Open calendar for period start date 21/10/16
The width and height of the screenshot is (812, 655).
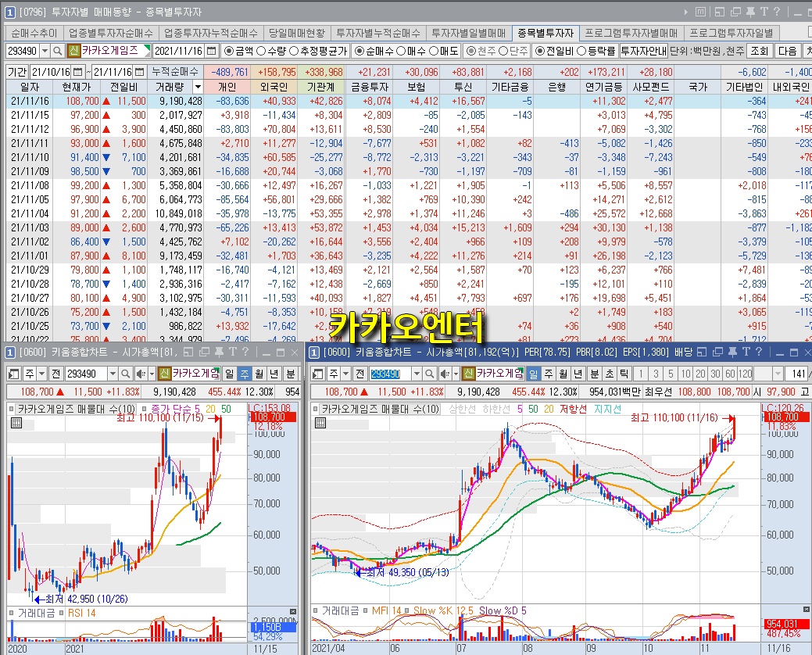pos(77,71)
